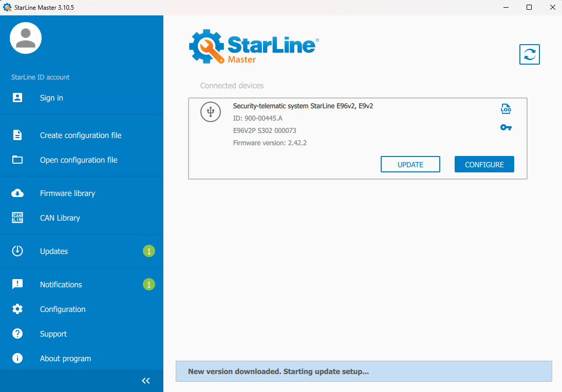Click the key icon on device card
Viewport: 562px width, 392px height.
point(506,127)
